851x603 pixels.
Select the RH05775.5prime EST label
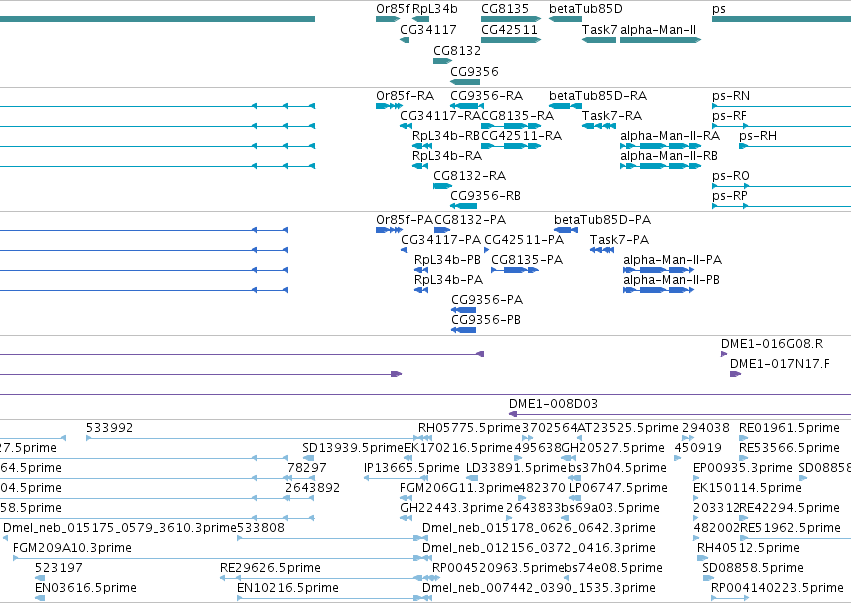click(469, 428)
